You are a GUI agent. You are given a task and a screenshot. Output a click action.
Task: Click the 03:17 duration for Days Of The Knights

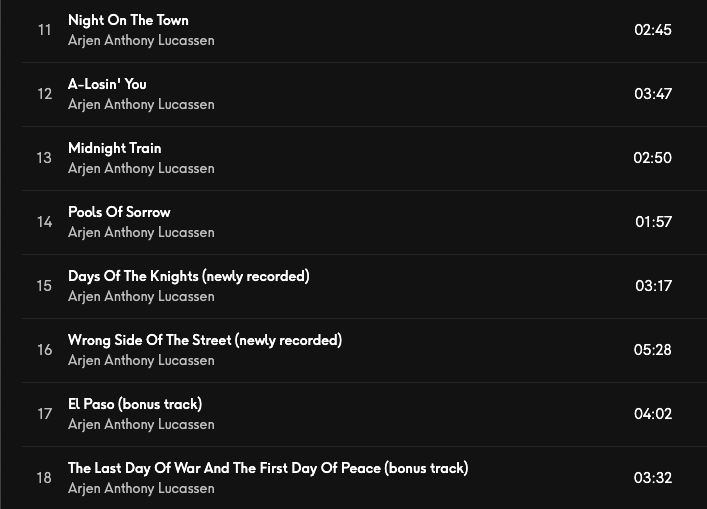(653, 286)
